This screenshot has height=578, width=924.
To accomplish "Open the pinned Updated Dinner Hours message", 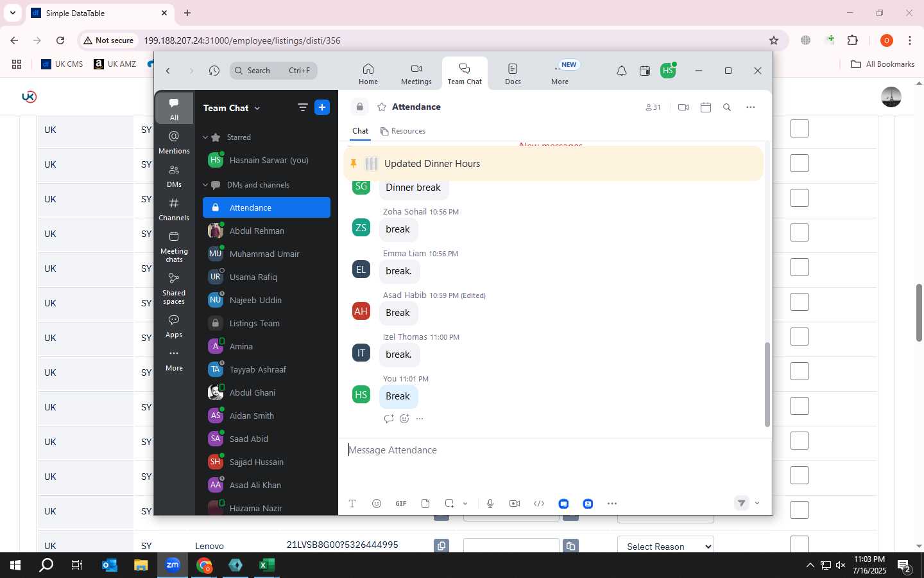I will (x=554, y=164).
